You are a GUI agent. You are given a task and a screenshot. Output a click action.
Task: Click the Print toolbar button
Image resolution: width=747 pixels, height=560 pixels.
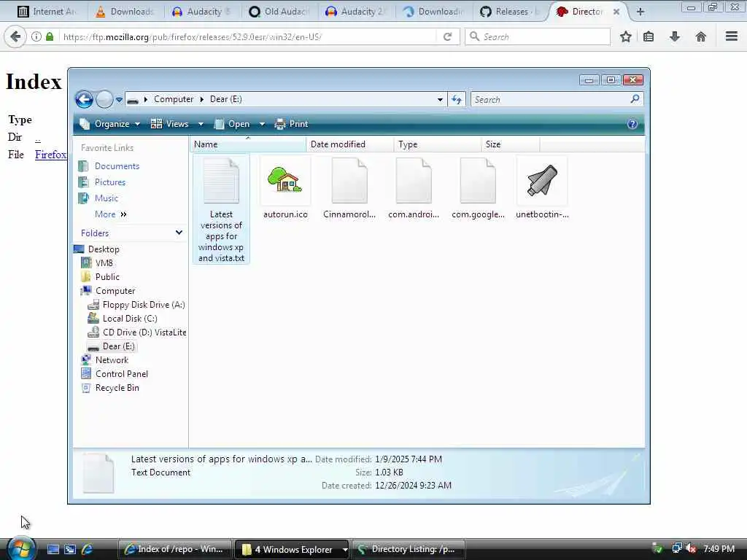(292, 124)
